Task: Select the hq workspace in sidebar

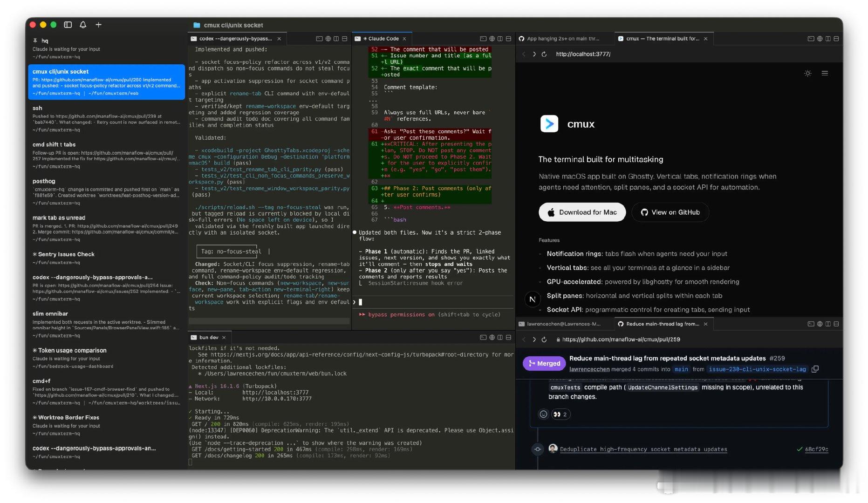Action: 107,48
